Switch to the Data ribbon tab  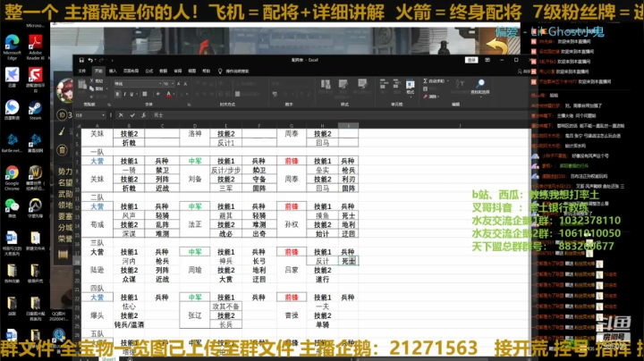point(164,71)
